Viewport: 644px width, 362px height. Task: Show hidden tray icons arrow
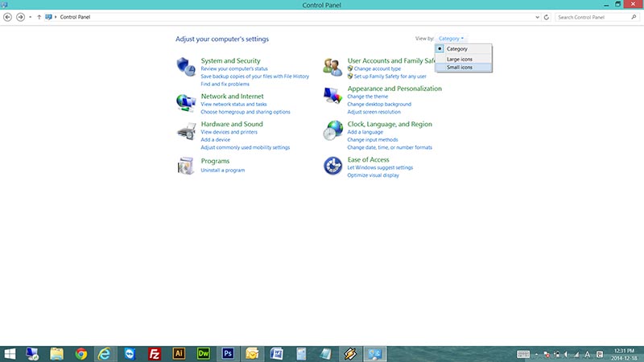536,354
